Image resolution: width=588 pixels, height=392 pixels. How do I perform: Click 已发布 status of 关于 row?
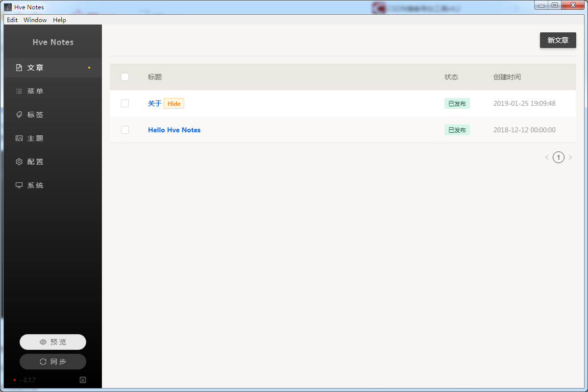pyautogui.click(x=457, y=103)
